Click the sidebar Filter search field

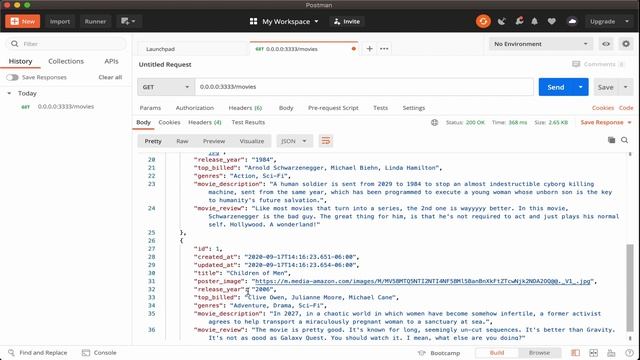click(x=65, y=44)
